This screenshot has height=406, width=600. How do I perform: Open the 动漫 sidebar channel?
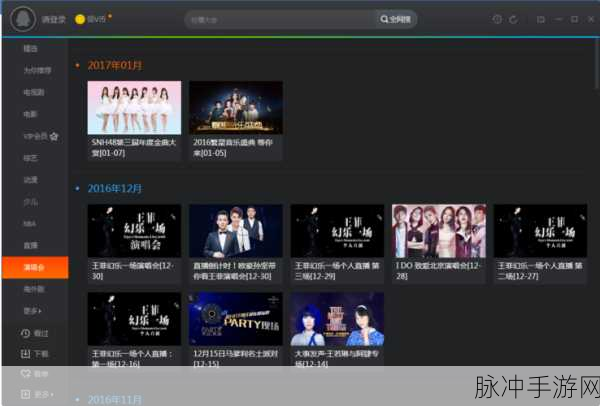(31, 180)
